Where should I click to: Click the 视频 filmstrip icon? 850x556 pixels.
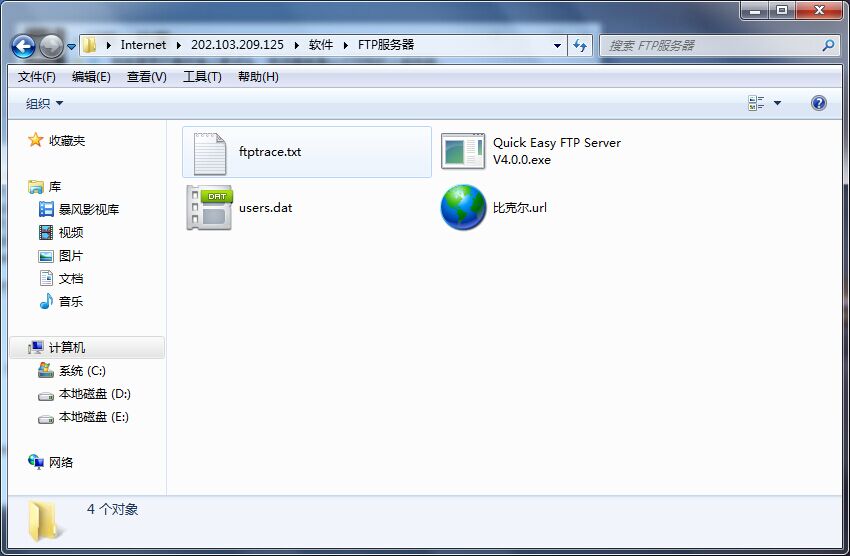46,232
